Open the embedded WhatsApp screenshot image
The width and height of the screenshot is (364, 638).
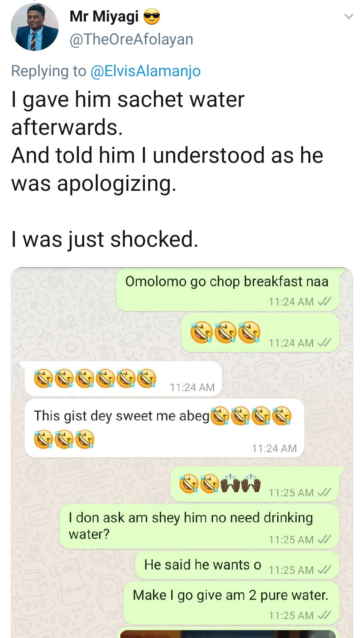182,453
